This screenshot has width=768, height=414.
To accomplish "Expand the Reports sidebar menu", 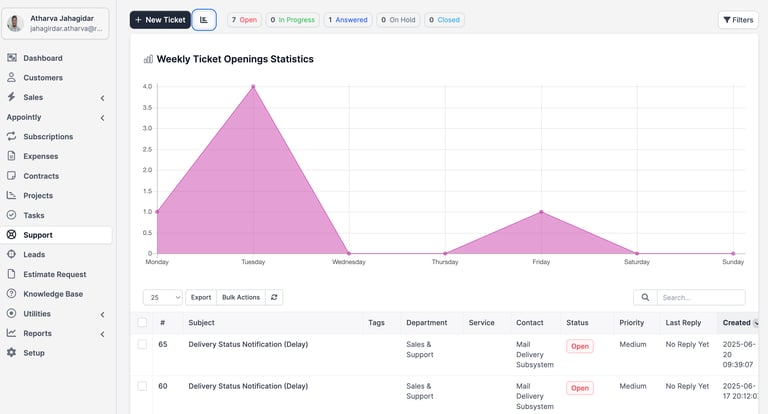I will click(102, 333).
